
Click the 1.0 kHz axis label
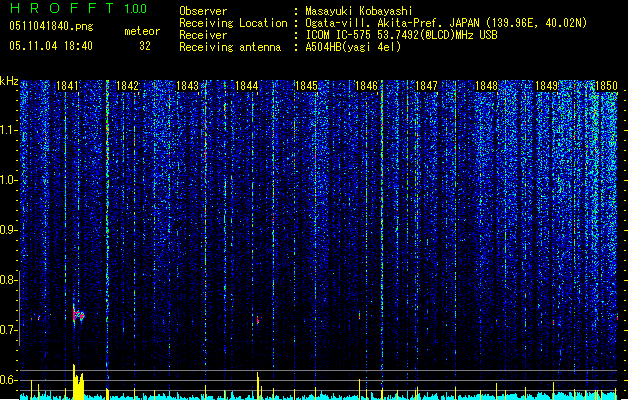coord(9,180)
